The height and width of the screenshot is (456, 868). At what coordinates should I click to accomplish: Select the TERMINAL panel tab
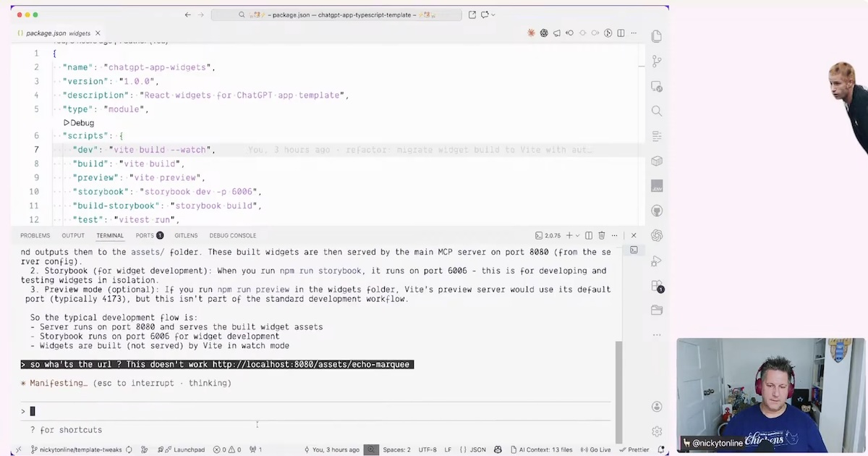[x=110, y=235]
